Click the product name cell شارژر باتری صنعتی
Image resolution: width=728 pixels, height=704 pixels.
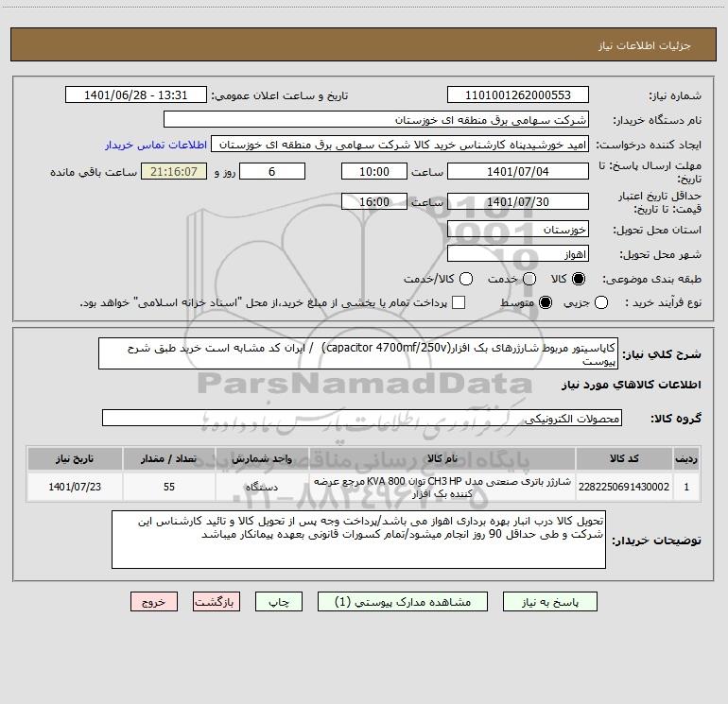click(x=442, y=487)
